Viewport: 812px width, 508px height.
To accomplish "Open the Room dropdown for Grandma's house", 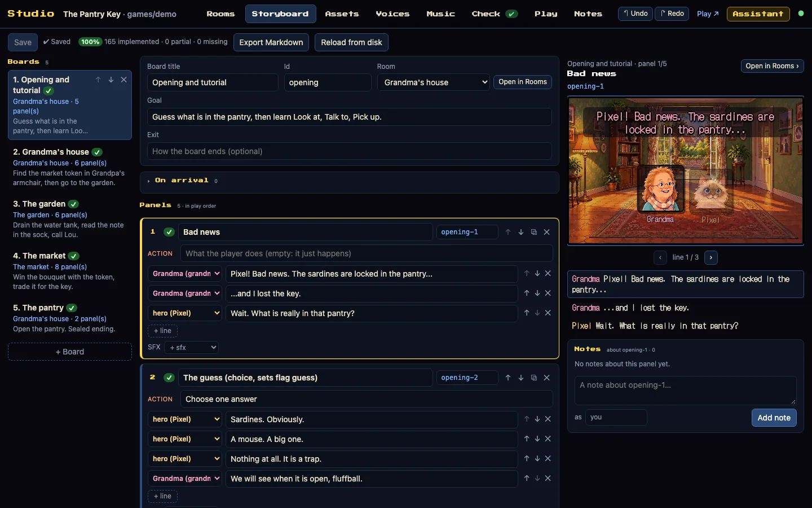I will [x=434, y=82].
